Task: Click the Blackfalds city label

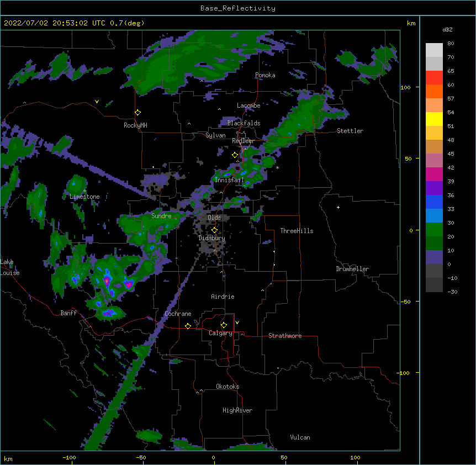Action: pyautogui.click(x=244, y=123)
